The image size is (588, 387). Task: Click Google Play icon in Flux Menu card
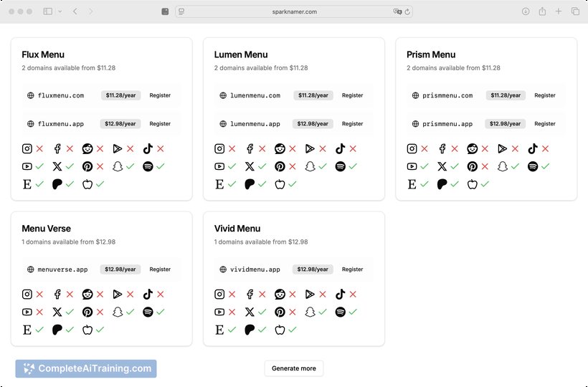click(x=118, y=149)
